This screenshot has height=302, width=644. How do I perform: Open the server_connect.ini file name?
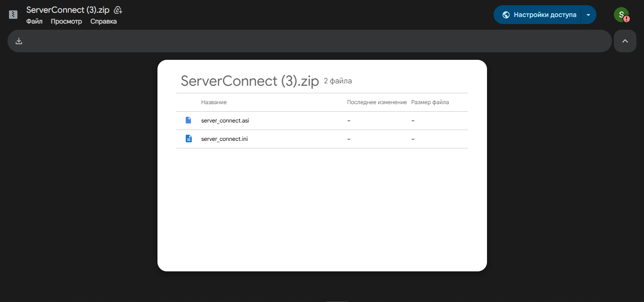224,139
